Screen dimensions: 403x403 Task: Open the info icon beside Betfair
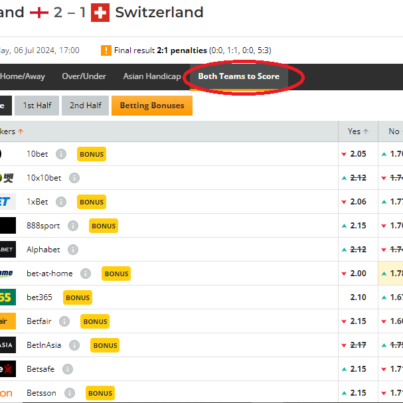pos(64,321)
